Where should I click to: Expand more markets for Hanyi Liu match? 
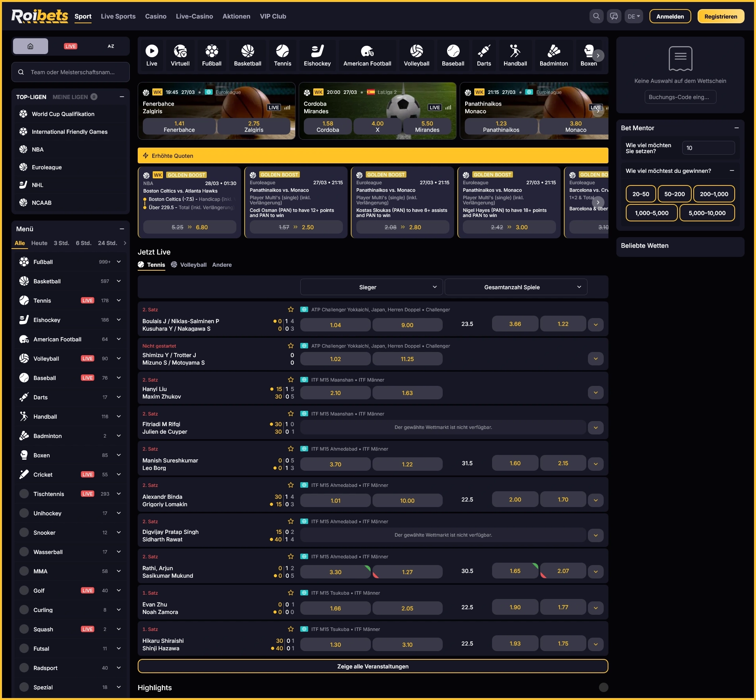click(x=596, y=393)
